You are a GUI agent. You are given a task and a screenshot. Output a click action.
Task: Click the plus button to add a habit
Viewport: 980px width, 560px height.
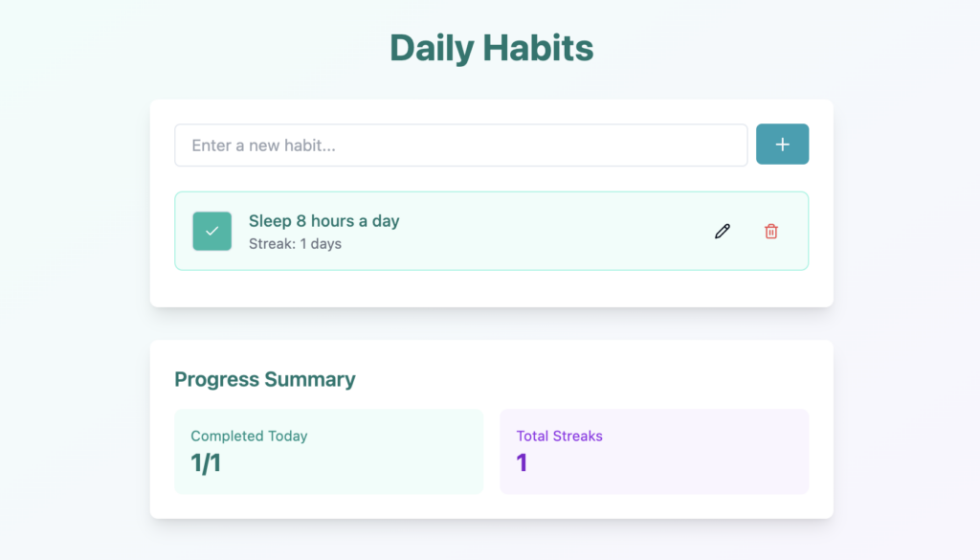click(x=782, y=144)
